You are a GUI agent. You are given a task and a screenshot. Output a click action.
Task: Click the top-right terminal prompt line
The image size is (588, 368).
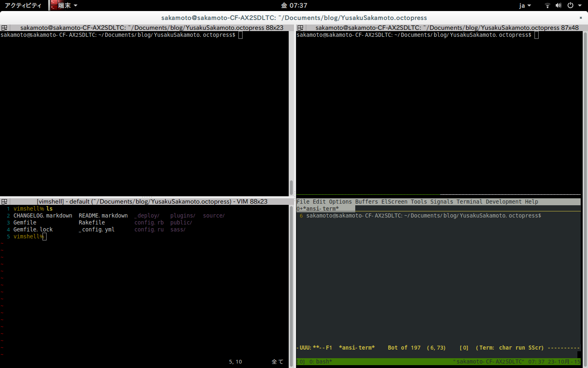(x=414, y=35)
